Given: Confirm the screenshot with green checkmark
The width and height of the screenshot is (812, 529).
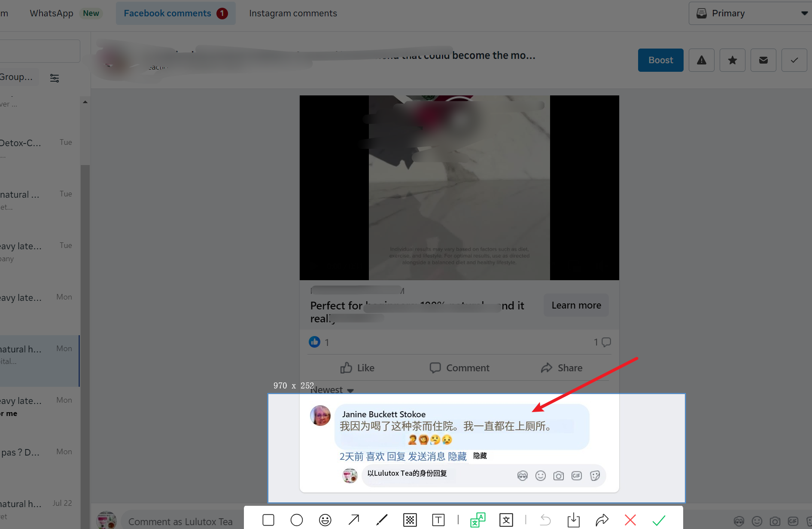Looking at the screenshot, I should [x=659, y=520].
